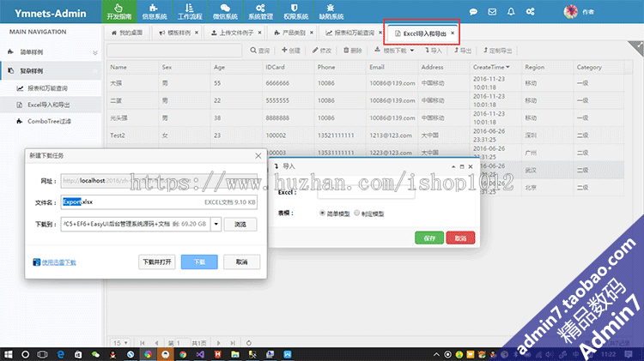Click the green 保存 save button

(x=429, y=238)
